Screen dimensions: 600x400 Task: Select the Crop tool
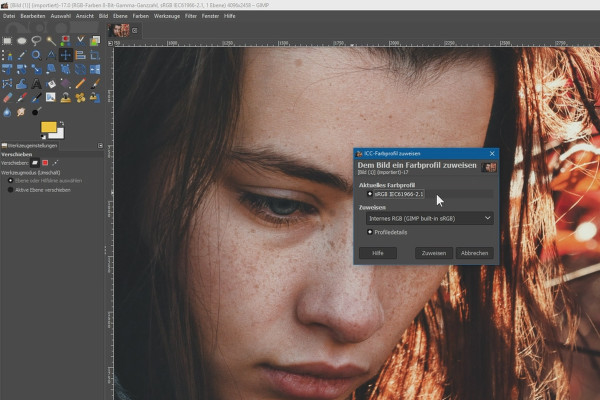[95, 55]
